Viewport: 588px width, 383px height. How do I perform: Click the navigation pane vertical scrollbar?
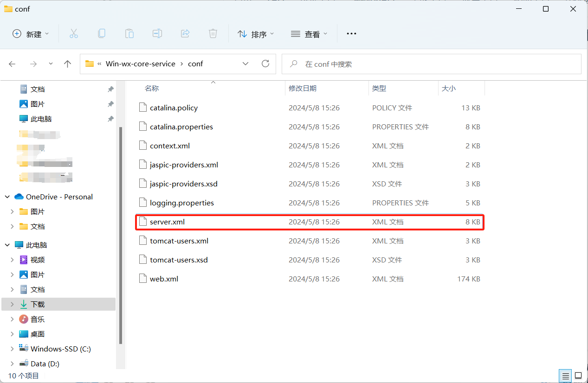(x=121, y=232)
